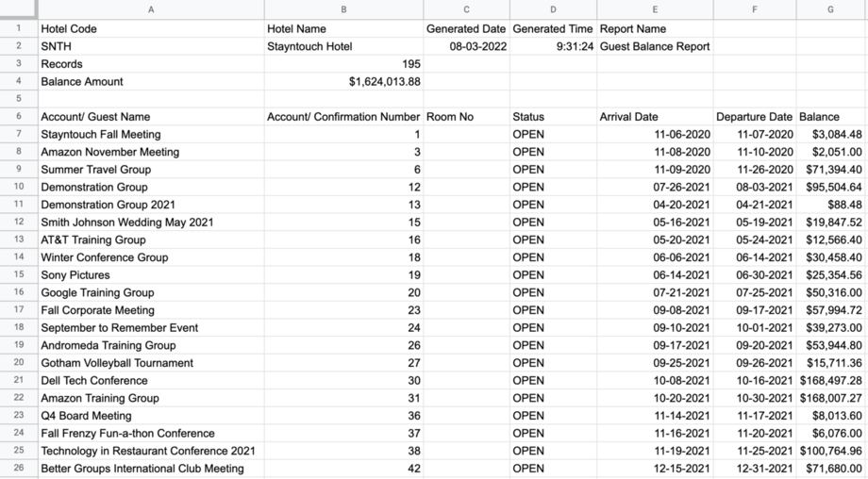Select column B header

pos(343,9)
